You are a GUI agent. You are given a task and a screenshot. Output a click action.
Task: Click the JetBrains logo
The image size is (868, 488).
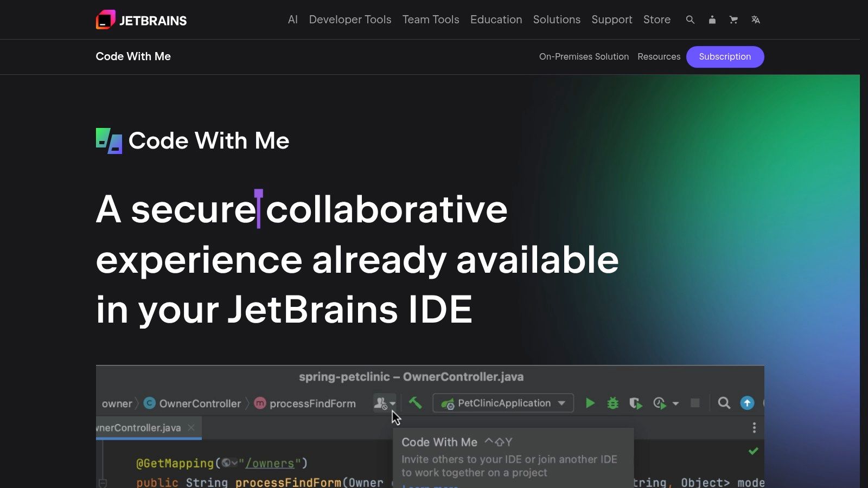click(x=141, y=20)
